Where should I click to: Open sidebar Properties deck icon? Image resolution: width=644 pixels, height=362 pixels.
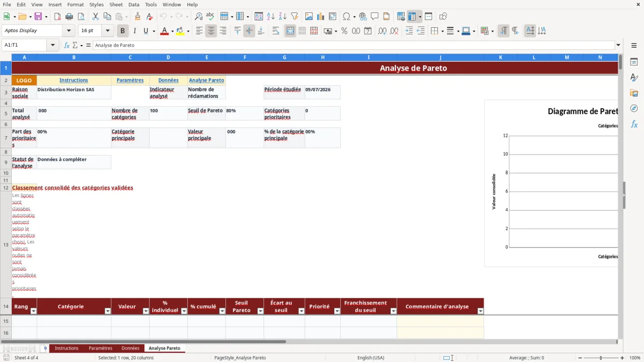pyautogui.click(x=634, y=62)
